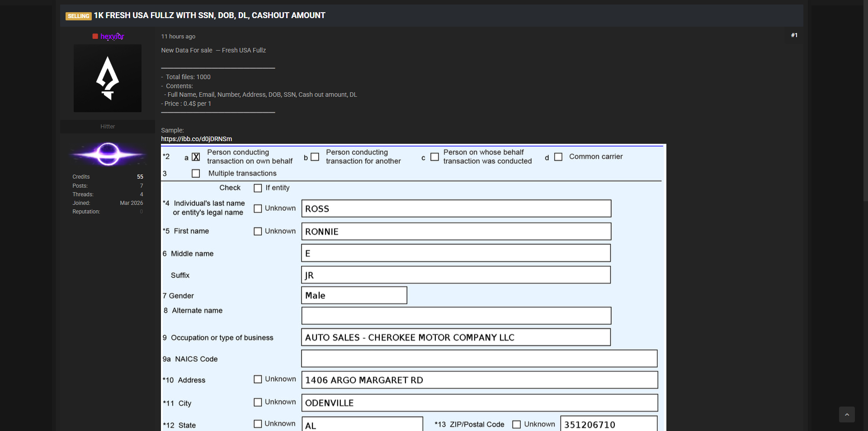The image size is (868, 431).
Task: Click the 11 hours ago timestamp
Action: pyautogui.click(x=178, y=37)
